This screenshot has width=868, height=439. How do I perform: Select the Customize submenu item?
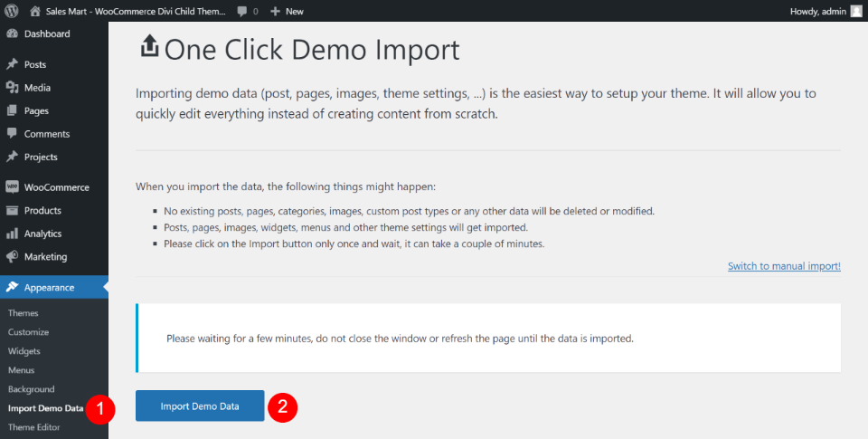[28, 332]
